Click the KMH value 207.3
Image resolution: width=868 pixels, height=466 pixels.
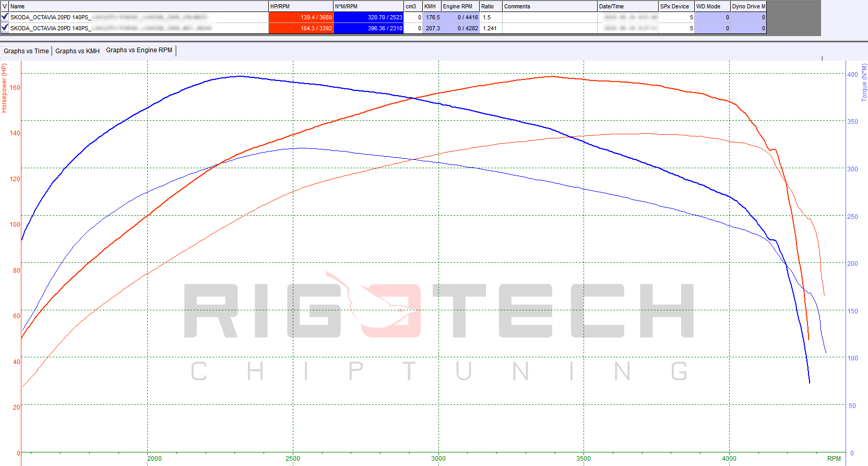coord(432,28)
